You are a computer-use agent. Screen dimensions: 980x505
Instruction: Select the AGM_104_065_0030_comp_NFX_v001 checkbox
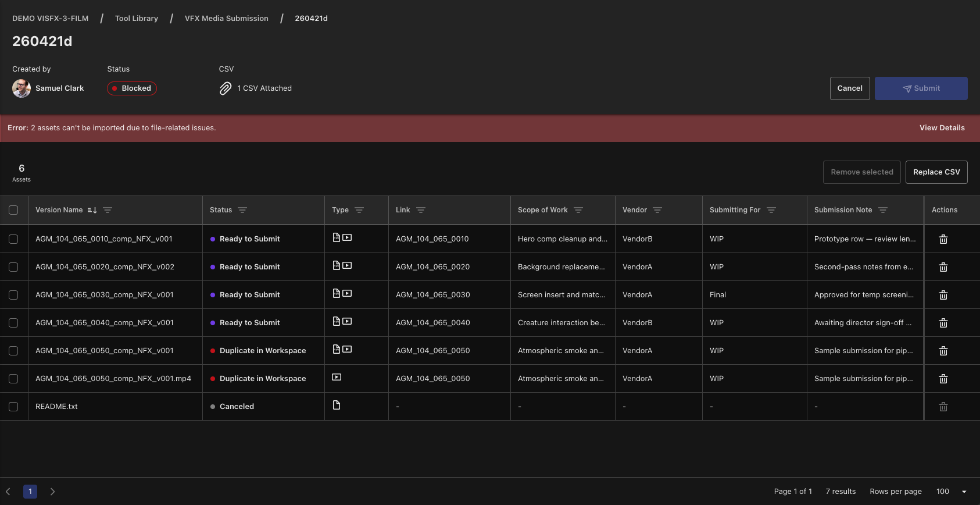pyautogui.click(x=13, y=295)
